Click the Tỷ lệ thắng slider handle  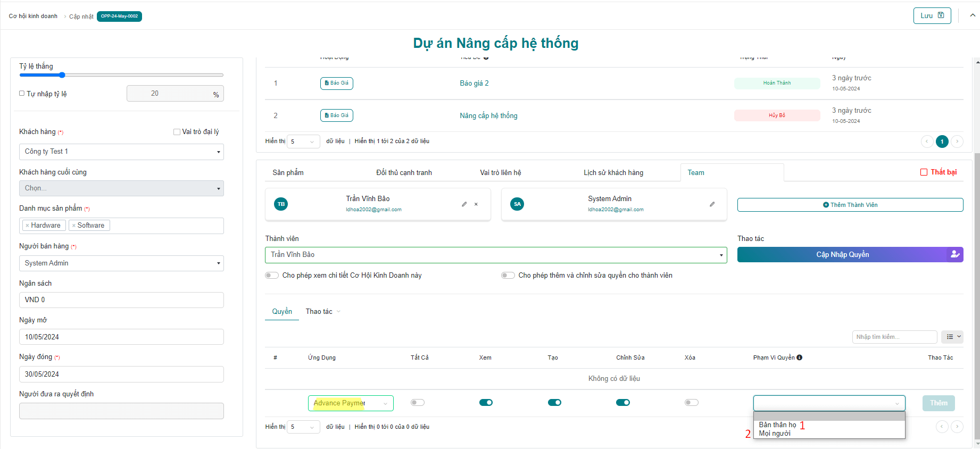pyautogui.click(x=62, y=75)
